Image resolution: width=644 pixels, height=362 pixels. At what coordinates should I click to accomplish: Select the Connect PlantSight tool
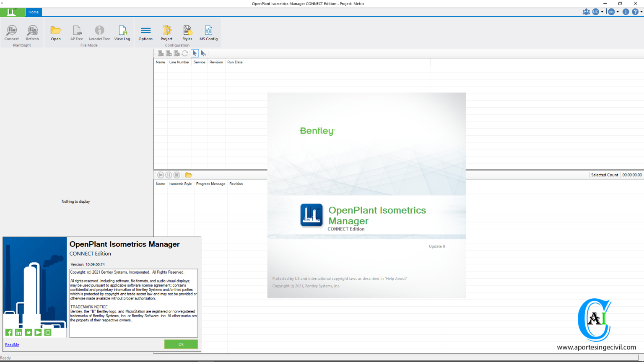[11, 31]
